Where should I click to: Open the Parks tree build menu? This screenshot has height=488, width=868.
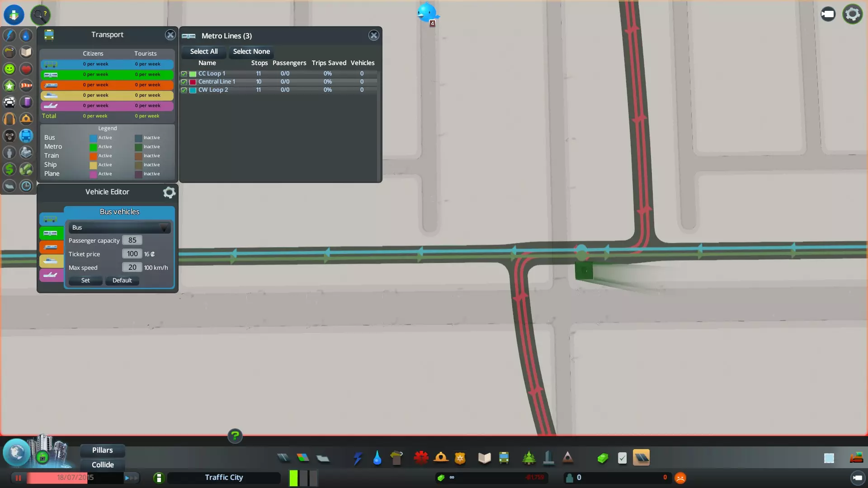click(x=528, y=458)
